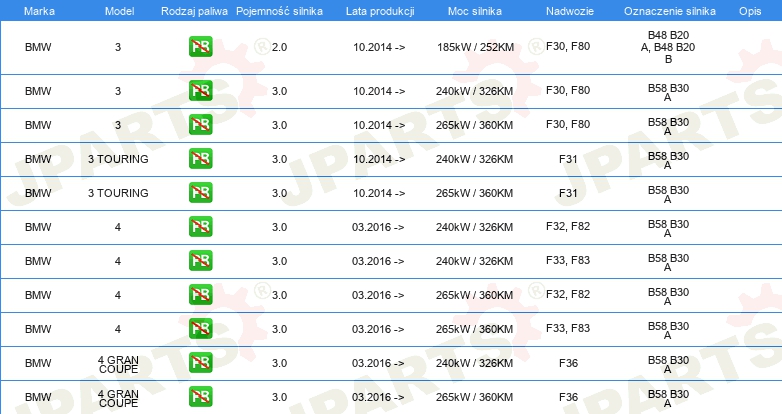Click 4 GRAN COUPE model in the 240kW row
Screen dimensions: 782x414
tap(118, 365)
